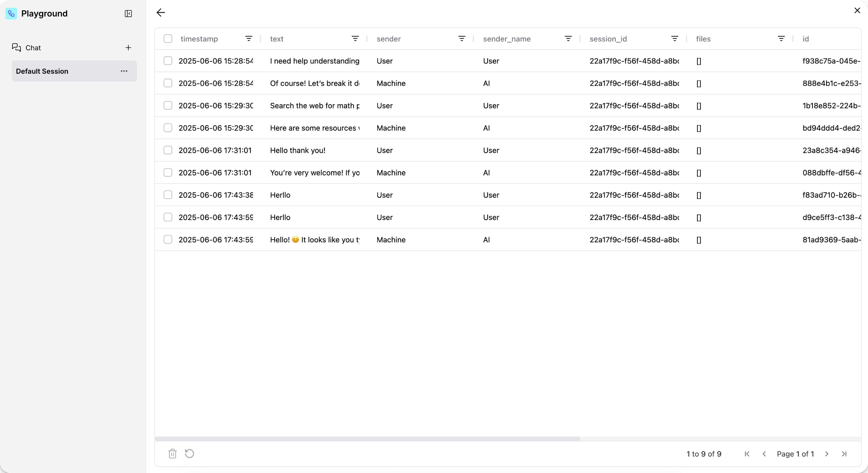Open session_id column filter menu

(675, 39)
